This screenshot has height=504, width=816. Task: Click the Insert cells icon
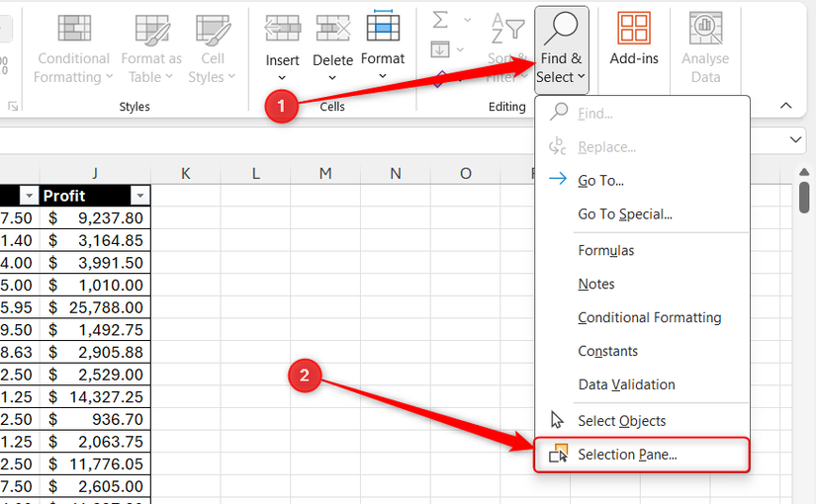283,28
